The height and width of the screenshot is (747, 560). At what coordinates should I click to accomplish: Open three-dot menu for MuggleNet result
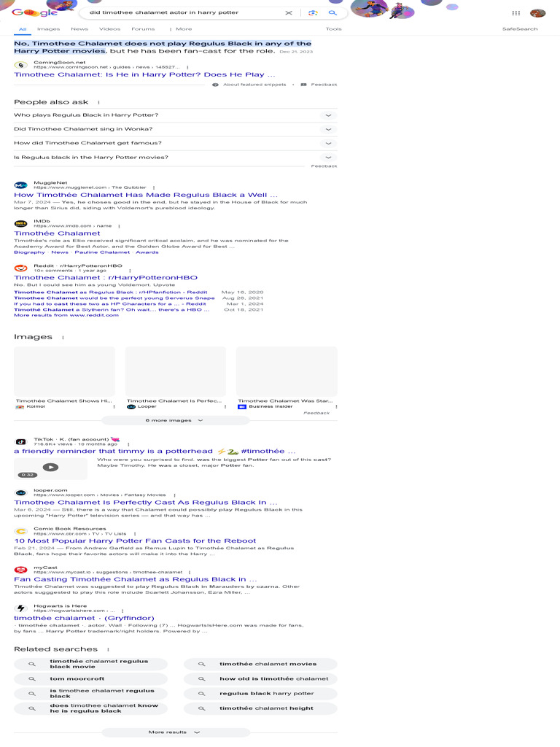[x=154, y=187]
